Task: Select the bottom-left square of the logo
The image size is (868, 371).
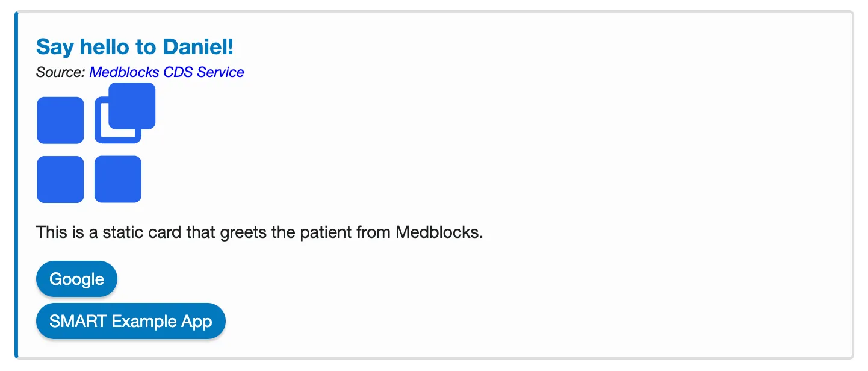Action: (x=60, y=179)
